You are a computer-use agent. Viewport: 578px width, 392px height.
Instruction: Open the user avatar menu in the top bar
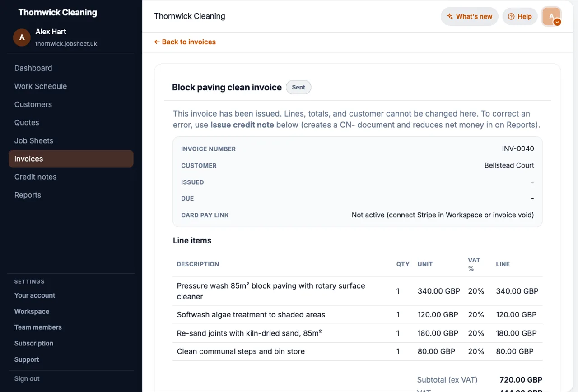point(551,17)
